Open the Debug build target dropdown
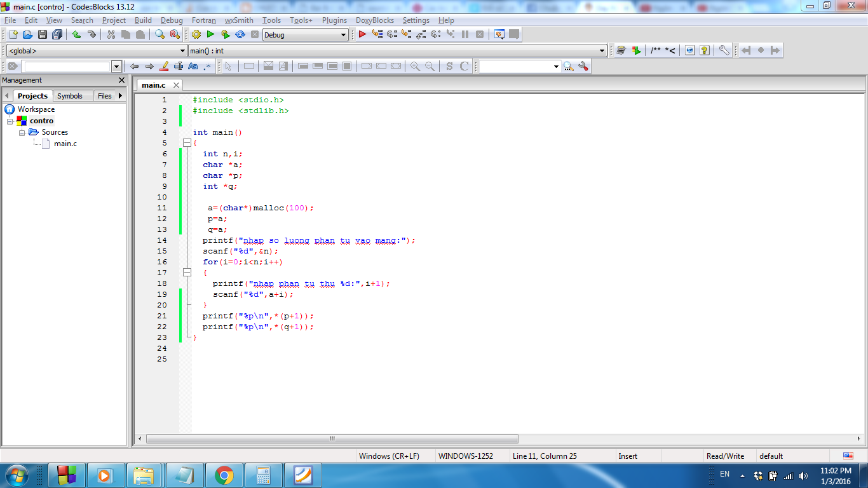 tap(343, 35)
